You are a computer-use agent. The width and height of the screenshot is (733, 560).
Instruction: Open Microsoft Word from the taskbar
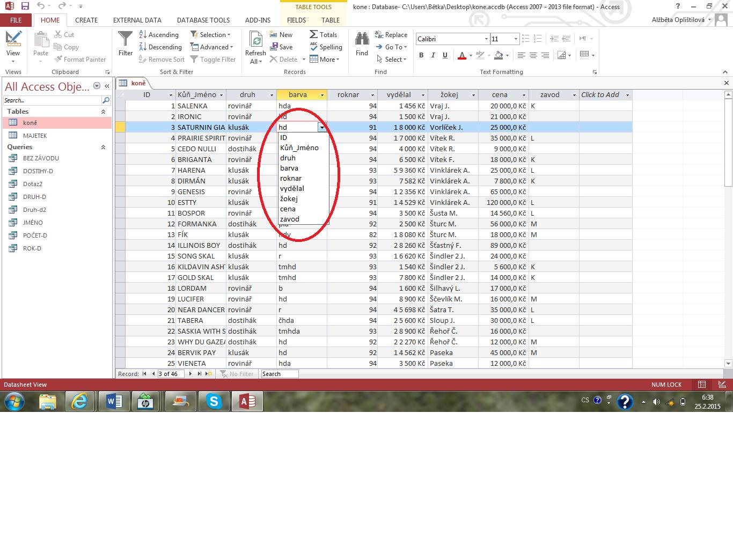114,401
